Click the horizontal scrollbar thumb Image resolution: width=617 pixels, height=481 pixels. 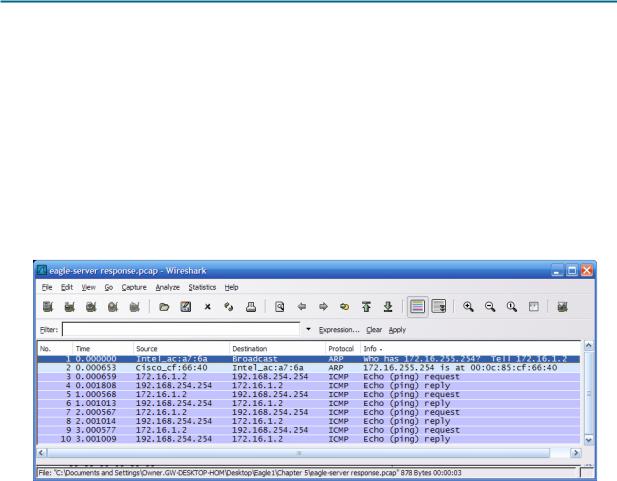tap(298, 453)
